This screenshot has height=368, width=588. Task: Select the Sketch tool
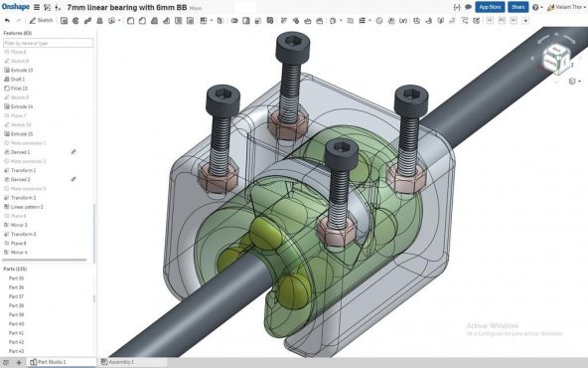(x=42, y=20)
